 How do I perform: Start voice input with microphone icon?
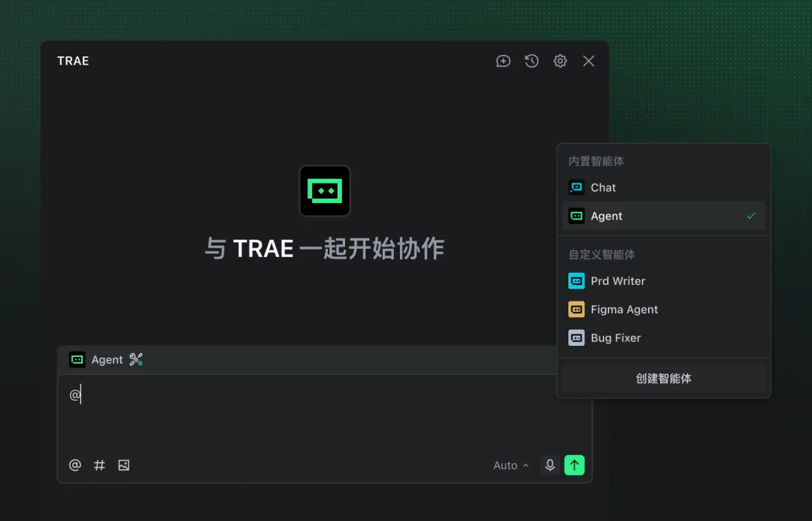[x=550, y=465]
